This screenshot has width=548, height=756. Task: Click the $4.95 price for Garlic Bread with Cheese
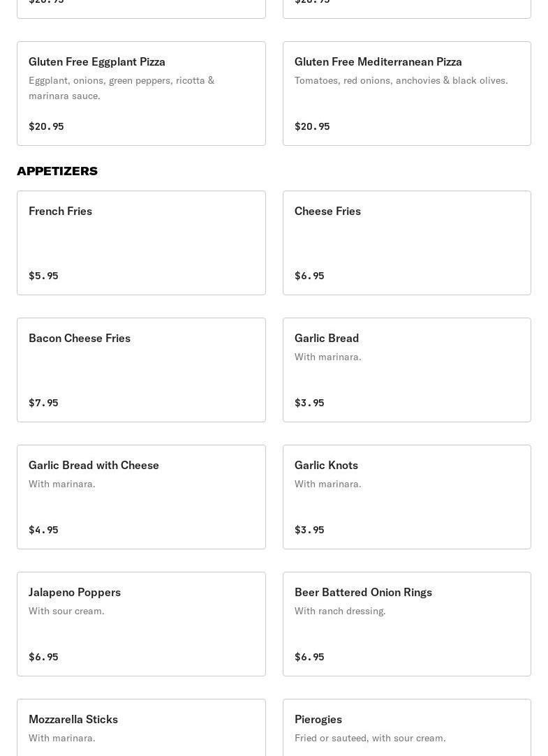point(43,530)
